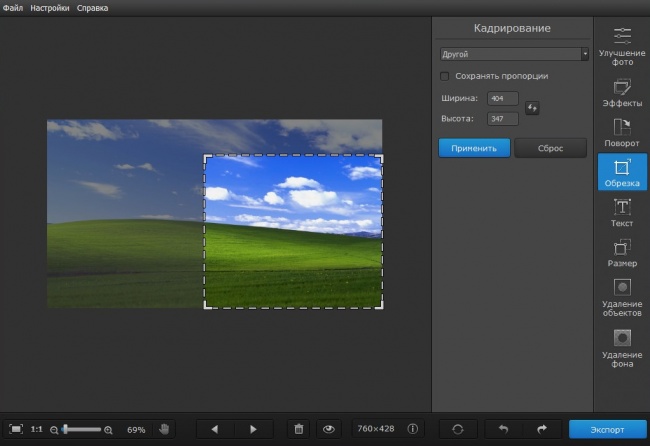Select the Поворот rotate tool
This screenshot has height=446, width=650.
(x=622, y=133)
